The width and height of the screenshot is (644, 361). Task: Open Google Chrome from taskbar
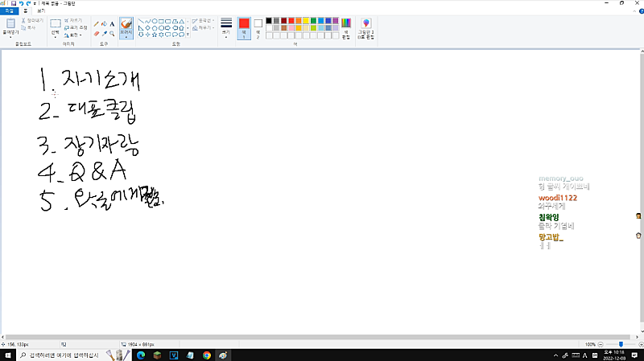pos(207,355)
